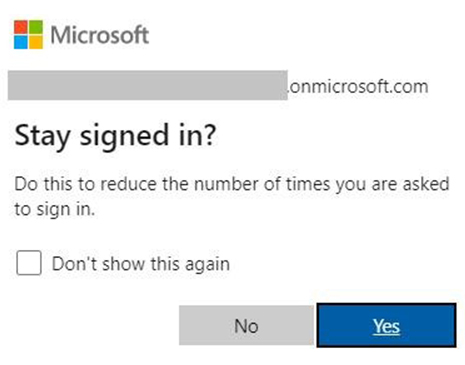This screenshot has width=465, height=365.
Task: Click 'number of times' in the description
Action: [x=262, y=184]
